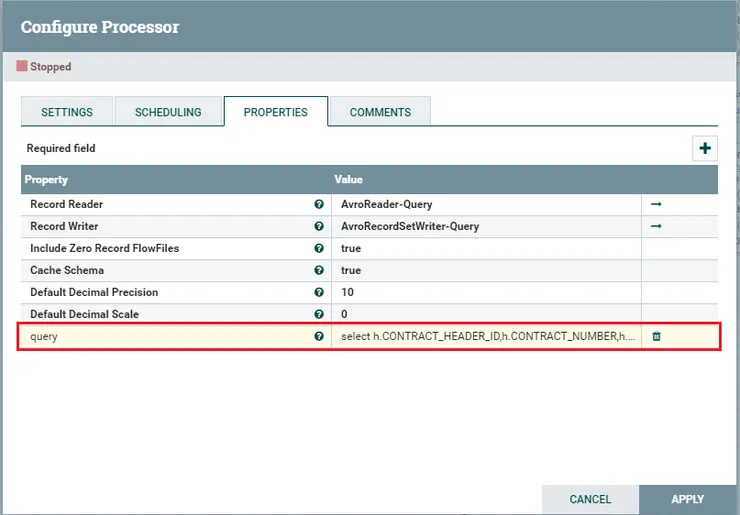Select the Properties tab
This screenshot has width=740, height=515.
[x=276, y=112]
